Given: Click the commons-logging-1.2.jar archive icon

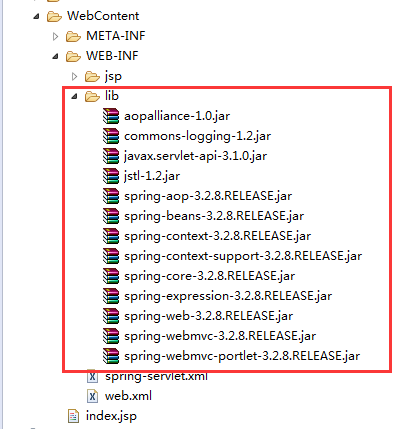Looking at the screenshot, I should [111, 136].
